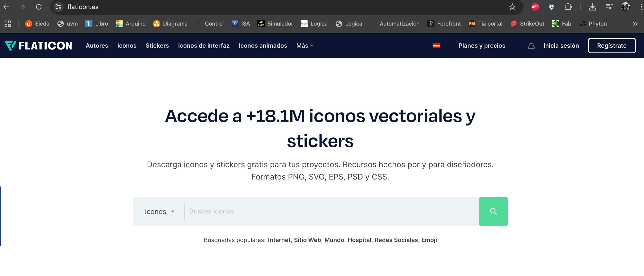
Task: Open the Autores menu item
Action: pyautogui.click(x=97, y=46)
